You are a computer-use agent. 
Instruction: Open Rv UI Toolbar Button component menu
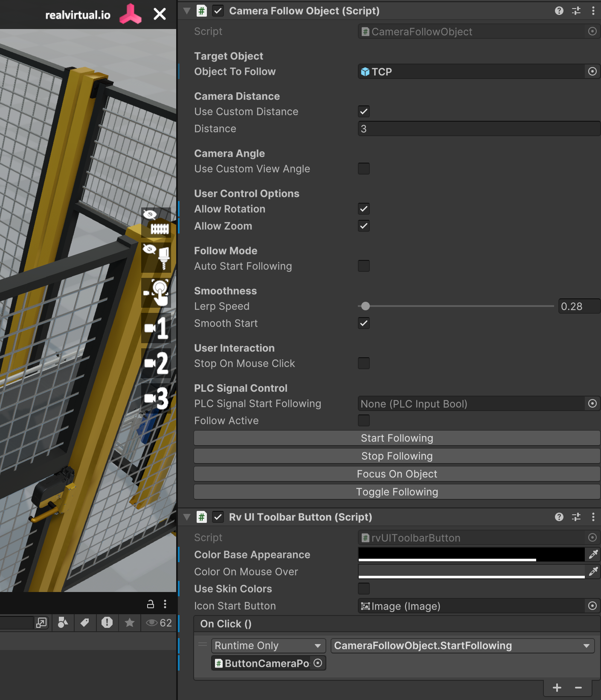(x=593, y=517)
